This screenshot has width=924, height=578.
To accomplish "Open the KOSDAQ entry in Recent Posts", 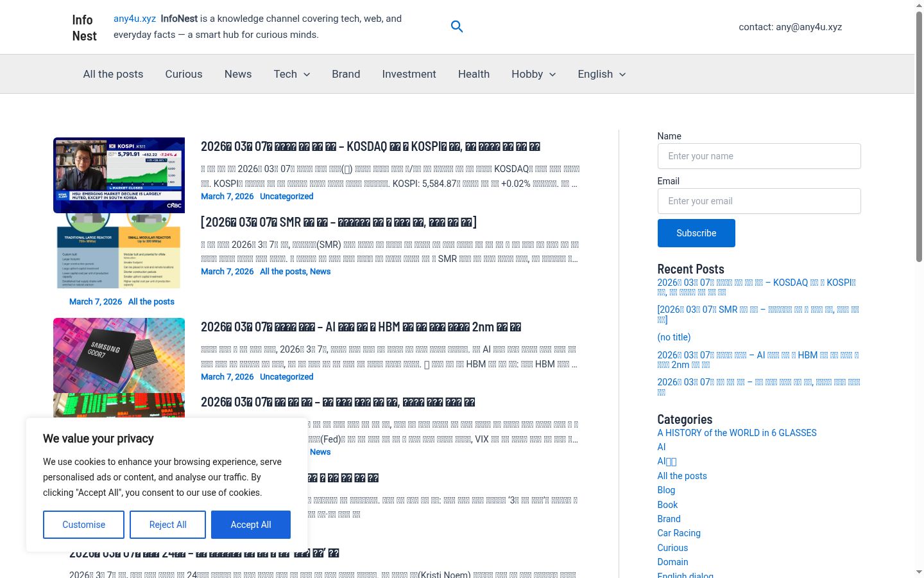I will tap(757, 287).
